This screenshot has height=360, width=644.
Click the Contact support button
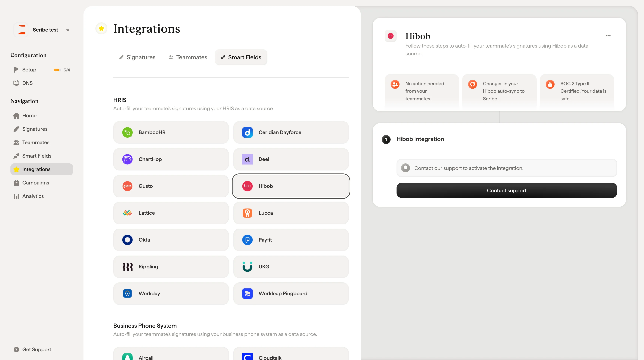506,190
